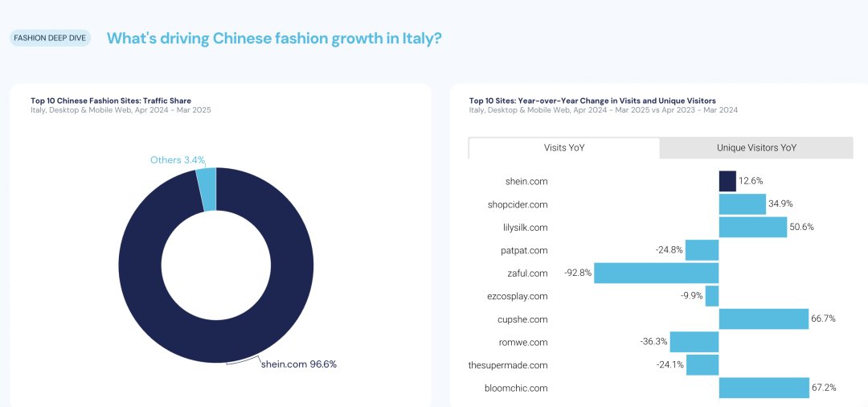Select the patpat.com -24.8% bar
The image size is (868, 407).
[702, 250]
